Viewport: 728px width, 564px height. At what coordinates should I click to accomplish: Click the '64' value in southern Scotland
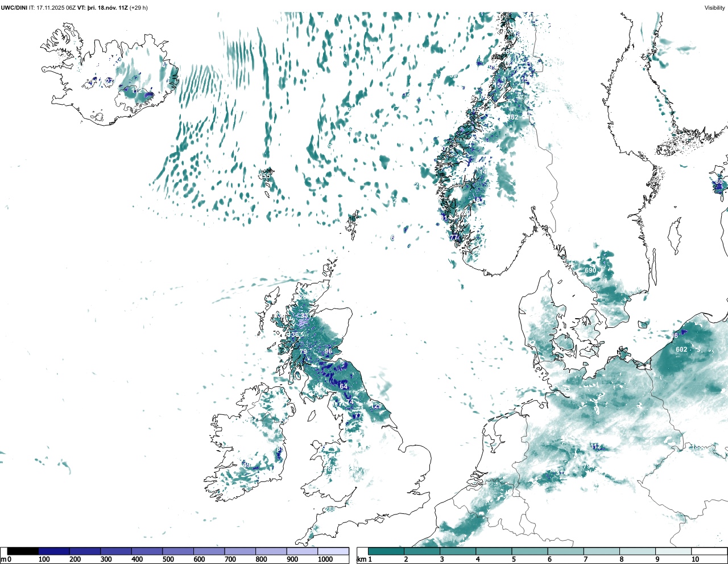[x=344, y=387]
